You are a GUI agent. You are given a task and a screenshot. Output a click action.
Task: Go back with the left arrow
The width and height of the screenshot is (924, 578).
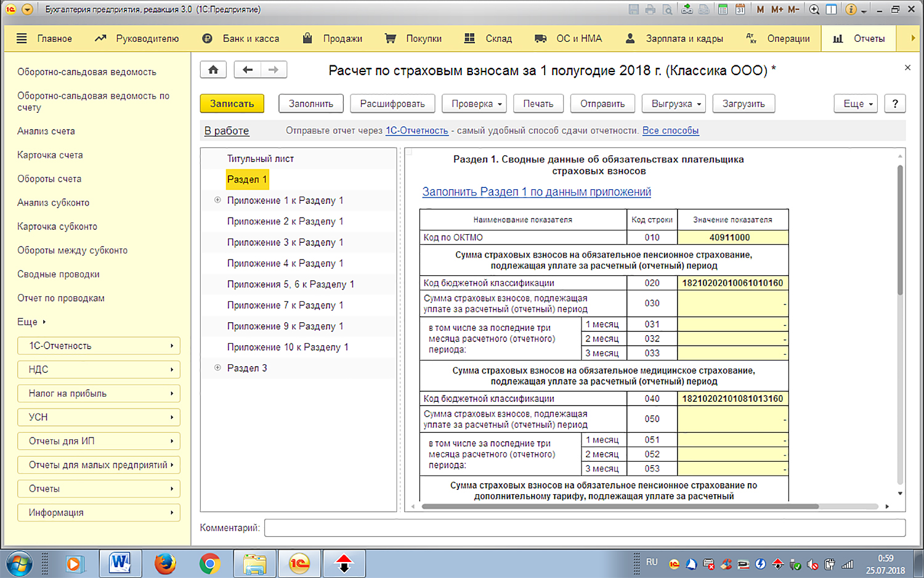[x=248, y=70]
